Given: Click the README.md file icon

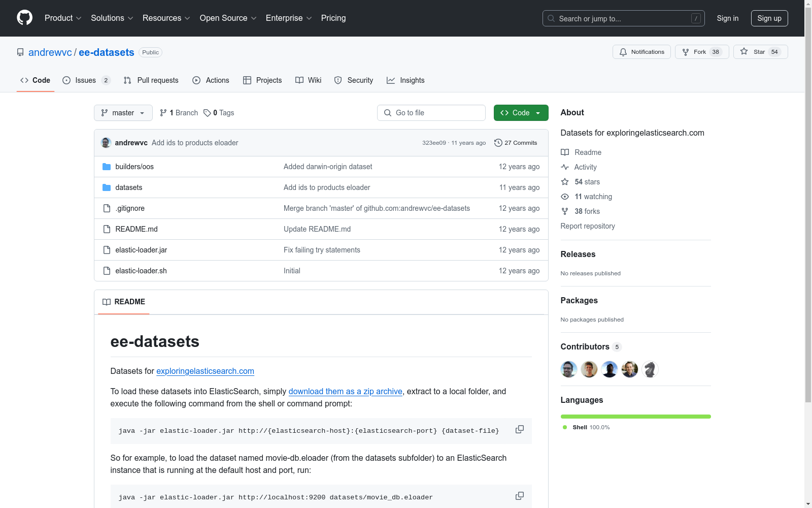Looking at the screenshot, I should 107,229.
